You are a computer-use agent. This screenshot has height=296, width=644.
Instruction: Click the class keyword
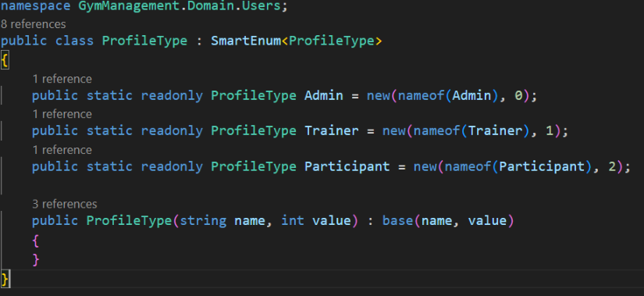click(x=75, y=41)
